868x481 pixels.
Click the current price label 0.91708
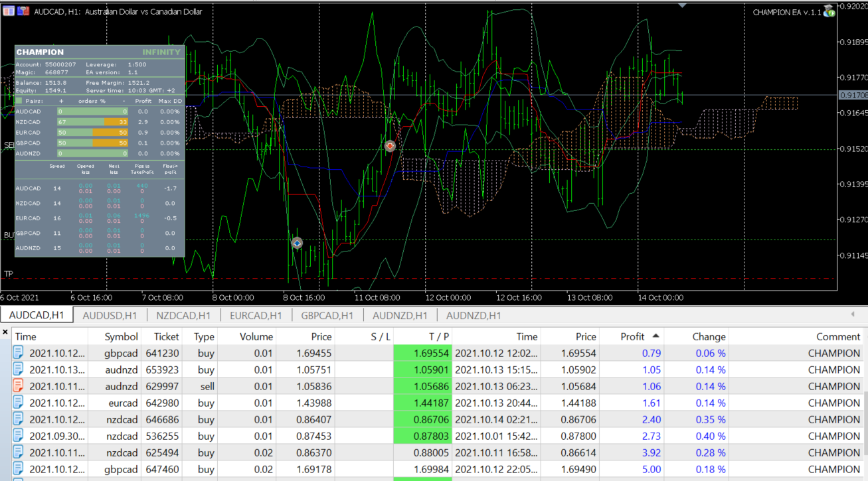853,96
